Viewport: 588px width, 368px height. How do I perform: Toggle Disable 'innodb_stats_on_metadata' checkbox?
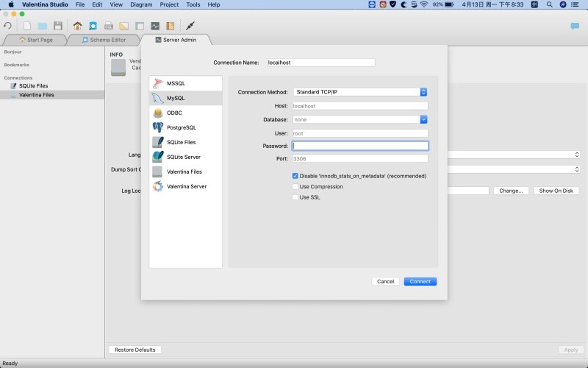tap(295, 176)
